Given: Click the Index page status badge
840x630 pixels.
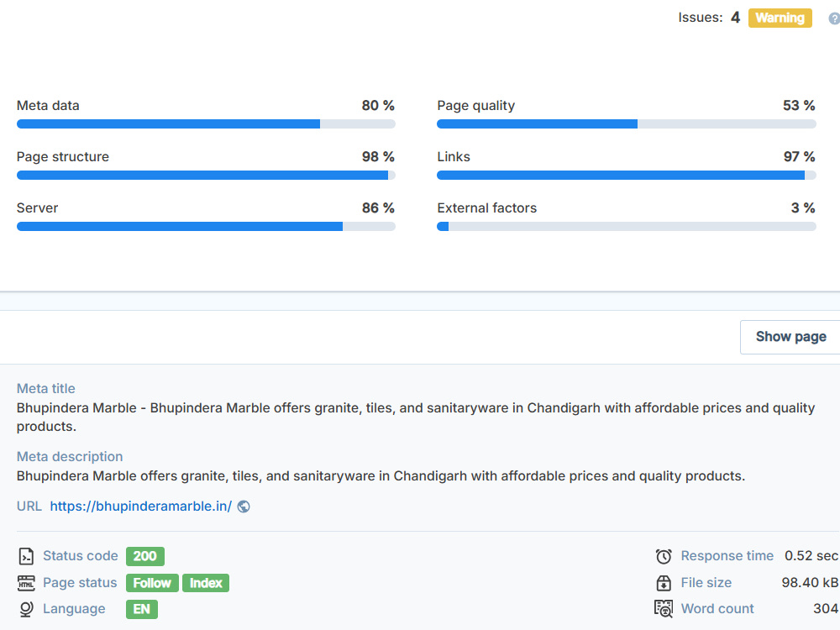Looking at the screenshot, I should 206,583.
